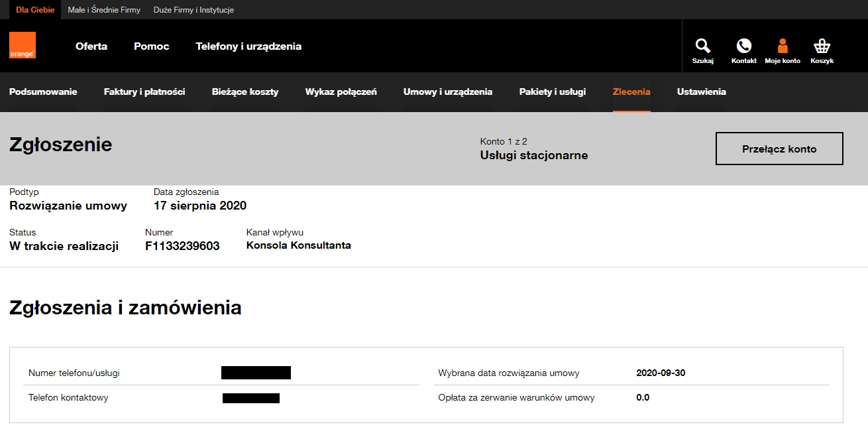Screen dimensions: 868x447
Task: Open Wykaz połączeń tab
Action: pyautogui.click(x=340, y=92)
